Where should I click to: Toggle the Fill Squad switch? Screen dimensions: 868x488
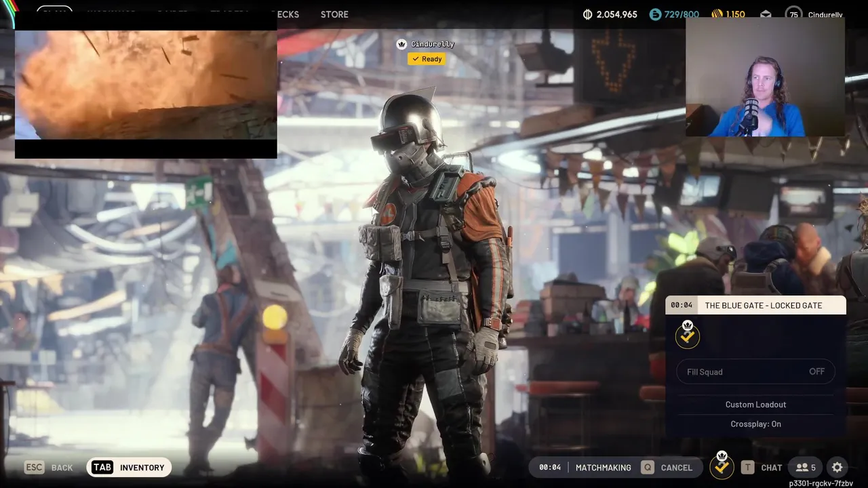pyautogui.click(x=755, y=371)
